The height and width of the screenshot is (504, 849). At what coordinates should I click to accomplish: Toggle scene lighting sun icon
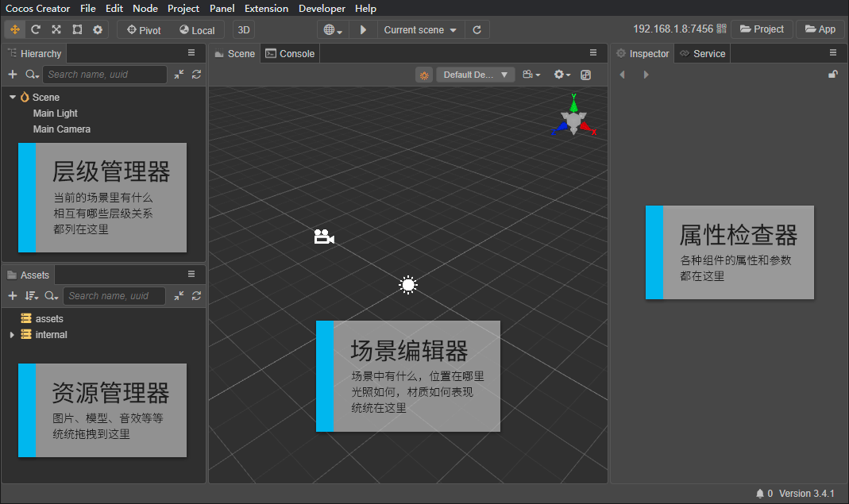(x=424, y=75)
